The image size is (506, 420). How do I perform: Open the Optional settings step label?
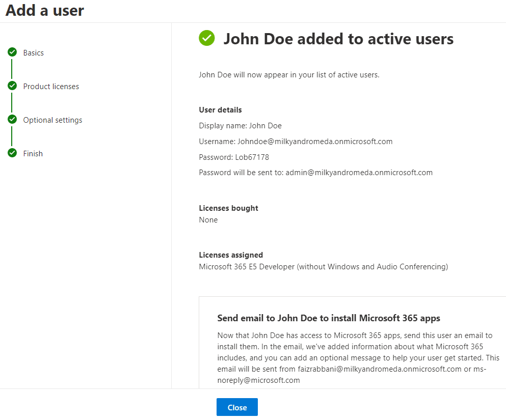pos(52,120)
